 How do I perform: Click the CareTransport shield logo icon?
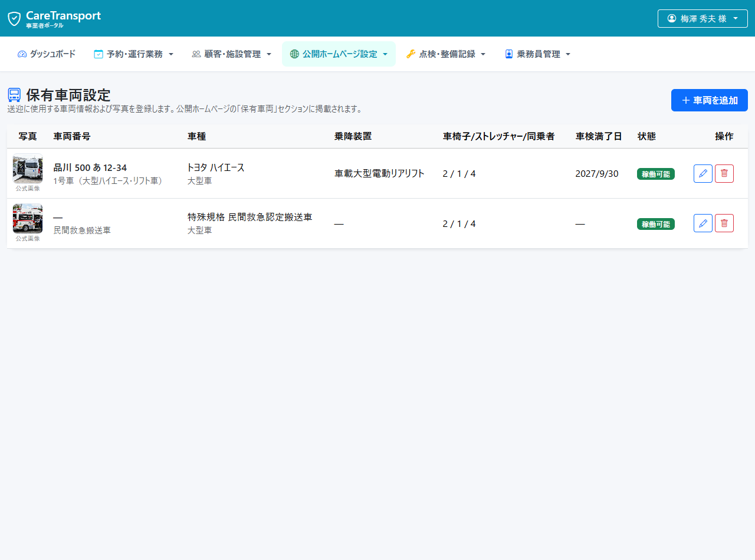coord(14,18)
